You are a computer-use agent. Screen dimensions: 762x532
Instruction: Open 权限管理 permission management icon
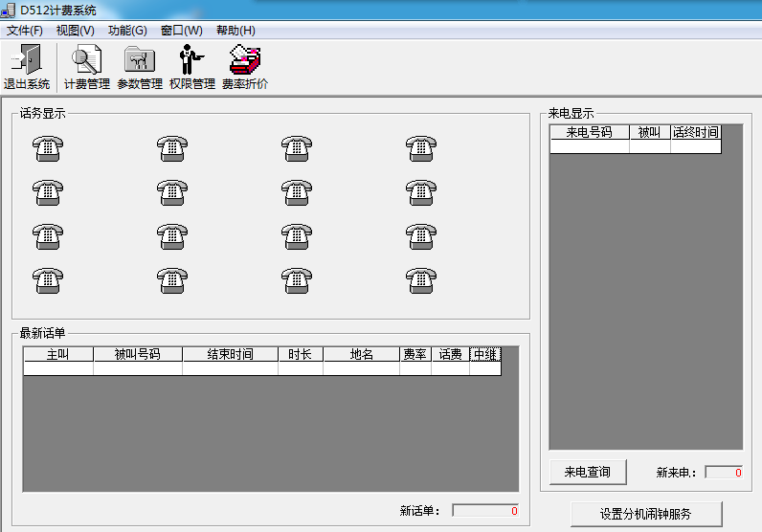pyautogui.click(x=191, y=59)
